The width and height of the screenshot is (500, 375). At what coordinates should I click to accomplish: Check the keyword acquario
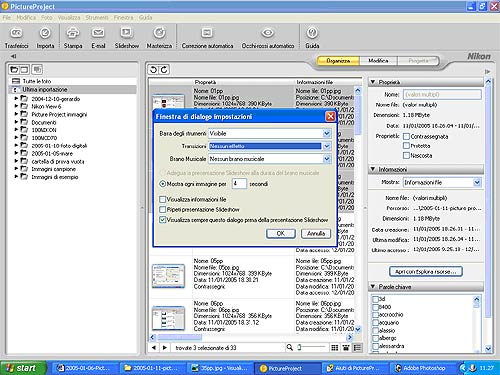(375, 323)
